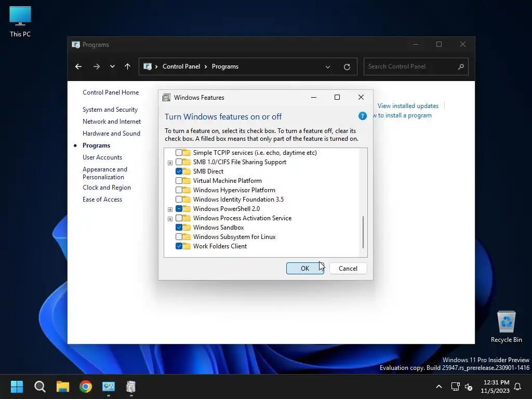
Task: Enable Virtual Machine Platform checkbox
Action: (179, 180)
